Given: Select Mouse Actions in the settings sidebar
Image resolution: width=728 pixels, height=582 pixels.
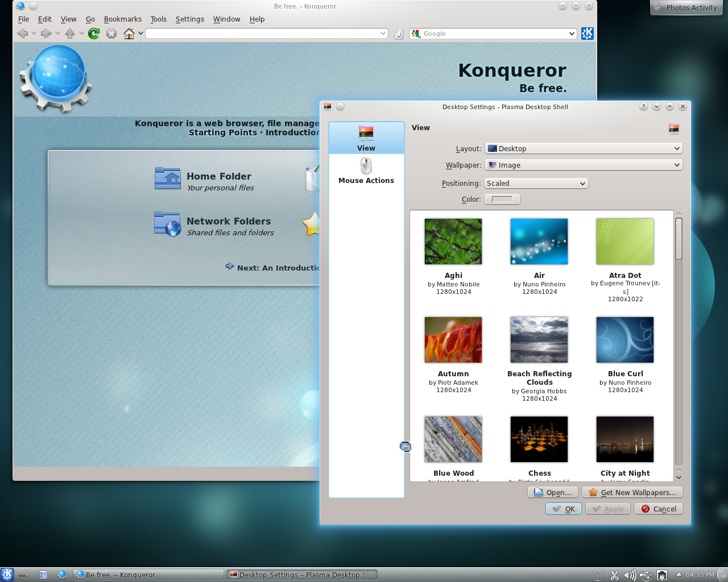Looking at the screenshot, I should click(366, 171).
